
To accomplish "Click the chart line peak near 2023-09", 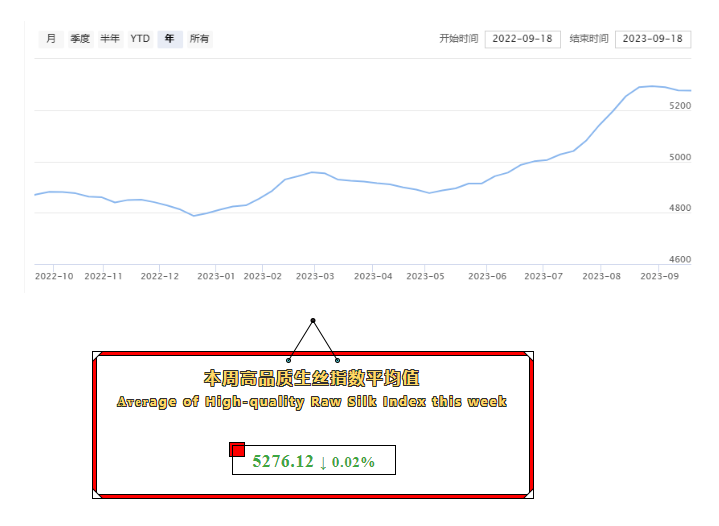I will [650, 86].
